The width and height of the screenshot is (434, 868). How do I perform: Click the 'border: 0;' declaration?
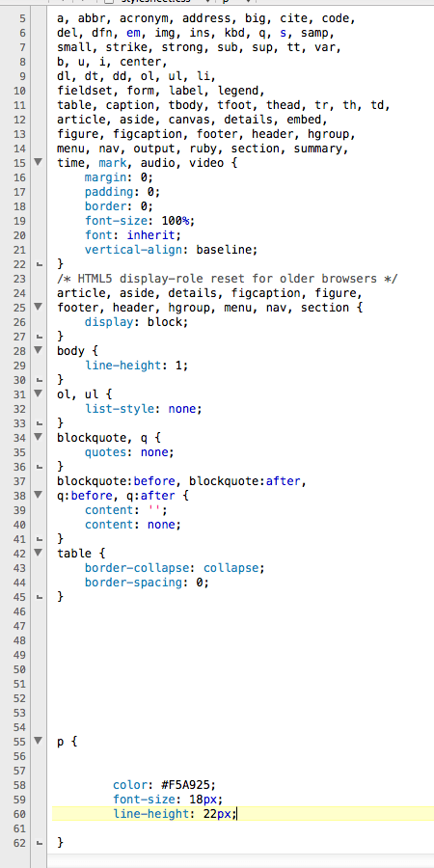click(x=119, y=206)
